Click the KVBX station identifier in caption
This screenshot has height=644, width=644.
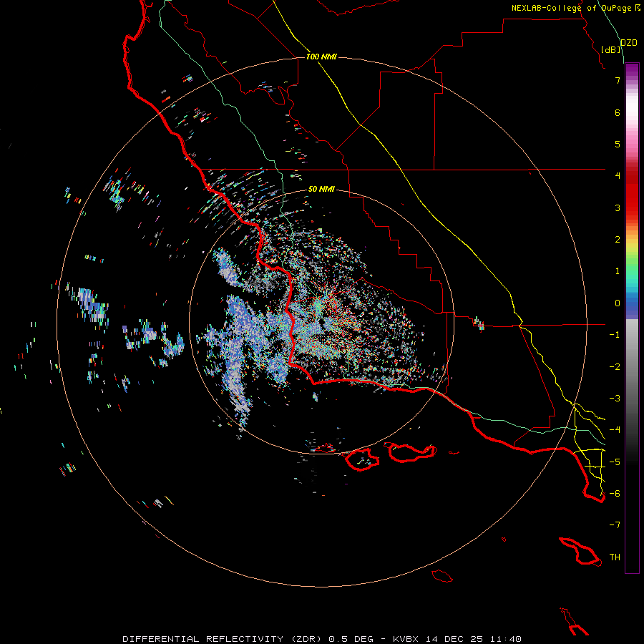pos(406,639)
